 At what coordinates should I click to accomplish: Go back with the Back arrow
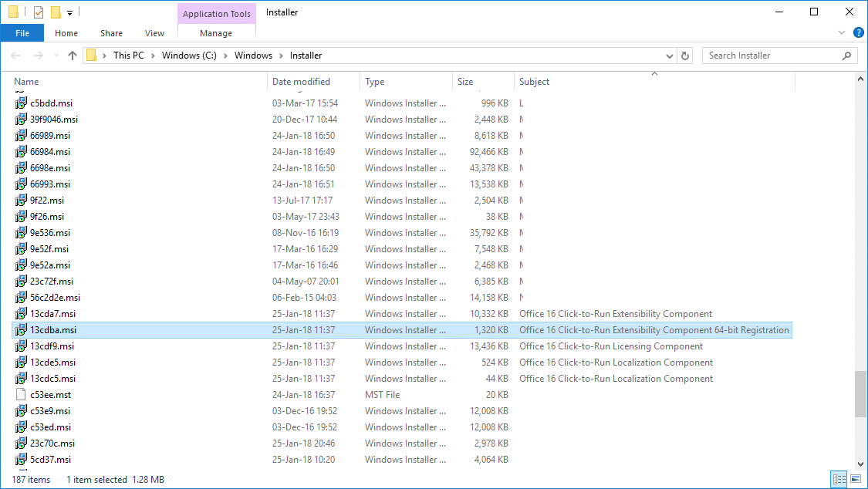click(x=15, y=56)
